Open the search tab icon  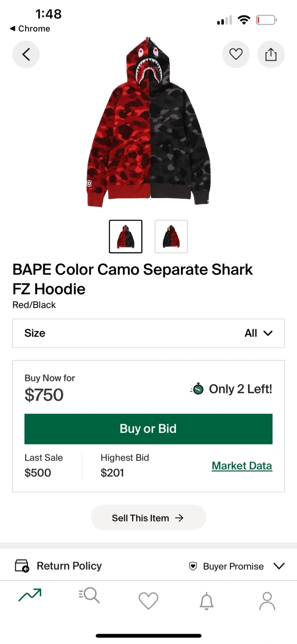89,595
